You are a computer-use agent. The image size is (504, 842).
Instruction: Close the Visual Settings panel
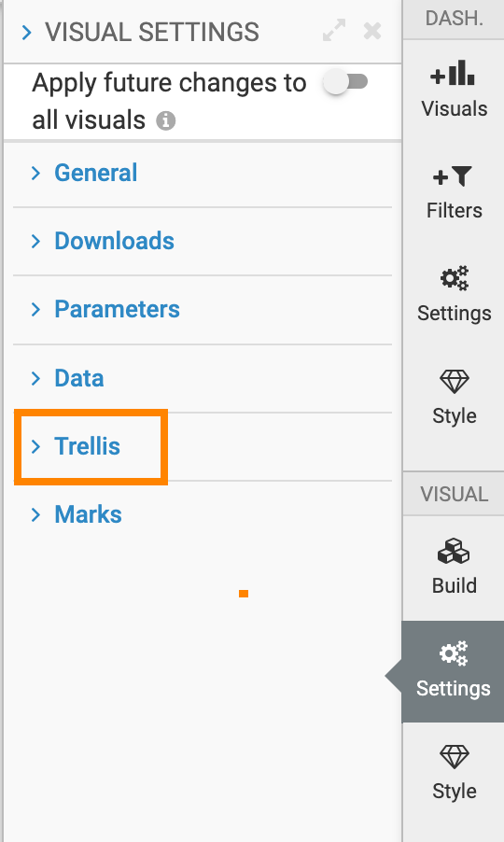[x=372, y=31]
